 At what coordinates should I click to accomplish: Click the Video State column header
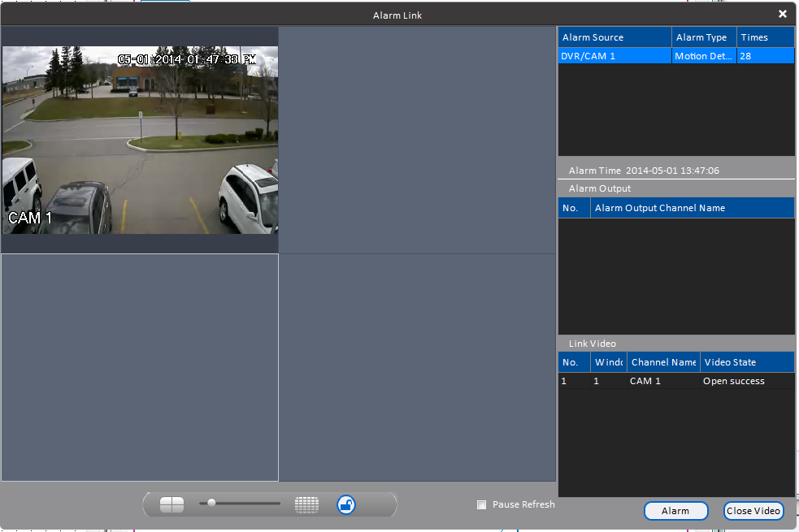[x=747, y=362]
